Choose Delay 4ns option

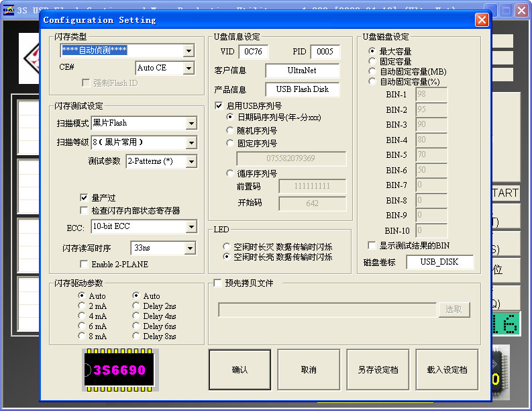pos(136,316)
